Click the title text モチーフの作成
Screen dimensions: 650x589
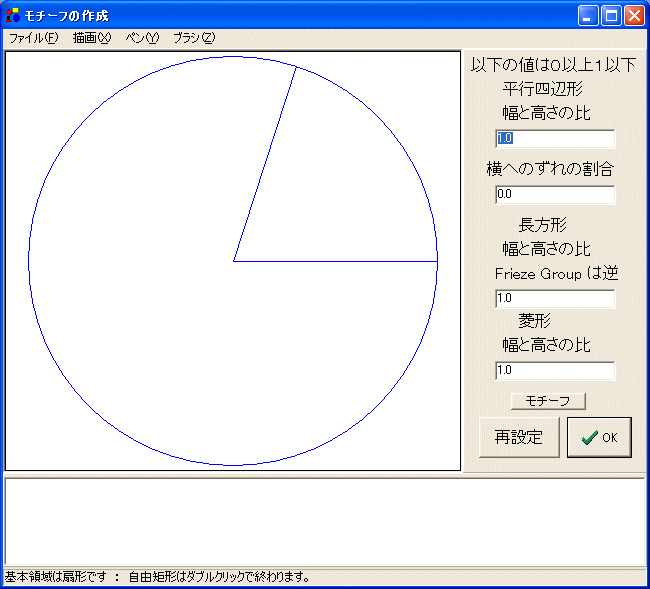pyautogui.click(x=67, y=16)
